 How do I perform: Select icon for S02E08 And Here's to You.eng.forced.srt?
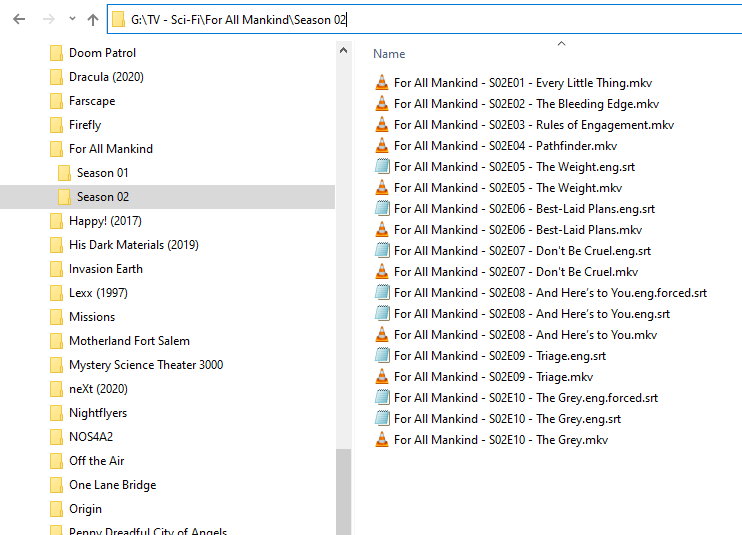(382, 293)
